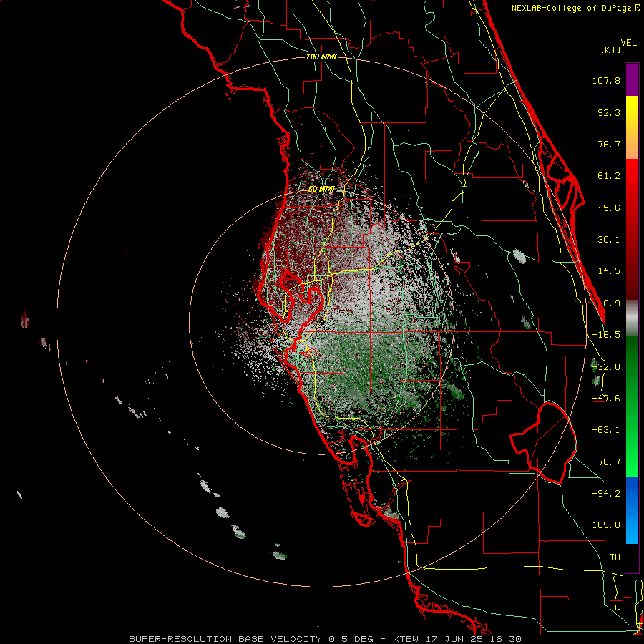The image size is (644, 644).
Task: Pick the black TH segment of the color bar
Action: pos(632,557)
